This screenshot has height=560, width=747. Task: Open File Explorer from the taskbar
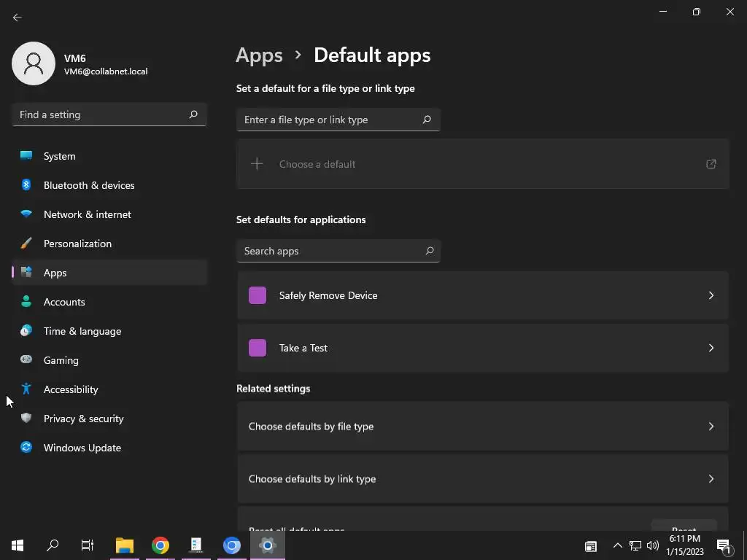[x=125, y=545]
